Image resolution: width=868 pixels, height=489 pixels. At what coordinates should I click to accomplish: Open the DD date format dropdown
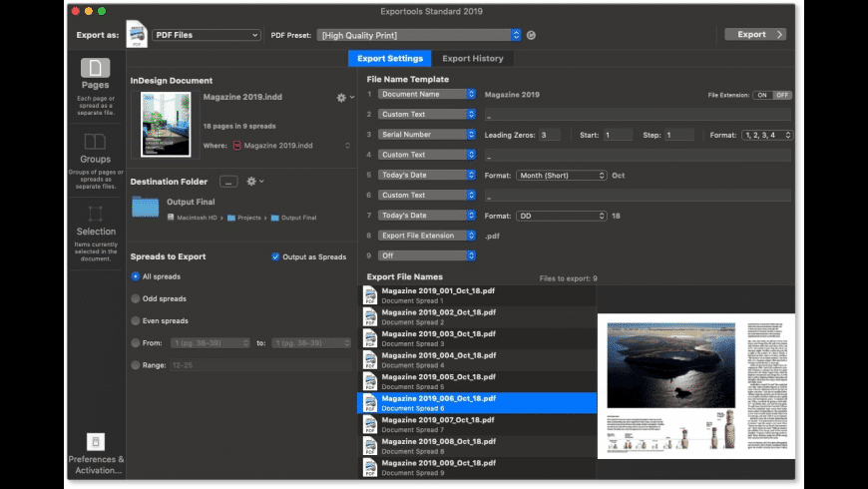click(562, 216)
